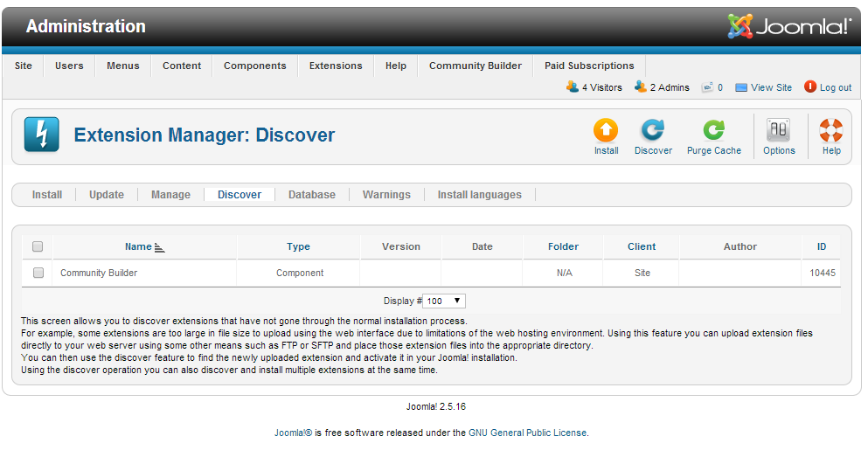Click the Author column header
868x464 pixels.
(x=740, y=246)
